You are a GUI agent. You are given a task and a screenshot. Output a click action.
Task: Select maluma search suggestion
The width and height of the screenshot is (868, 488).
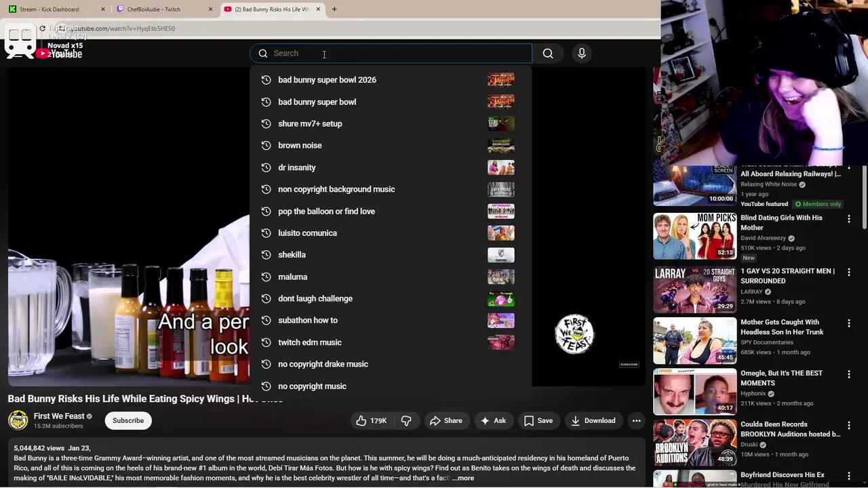tap(391, 277)
